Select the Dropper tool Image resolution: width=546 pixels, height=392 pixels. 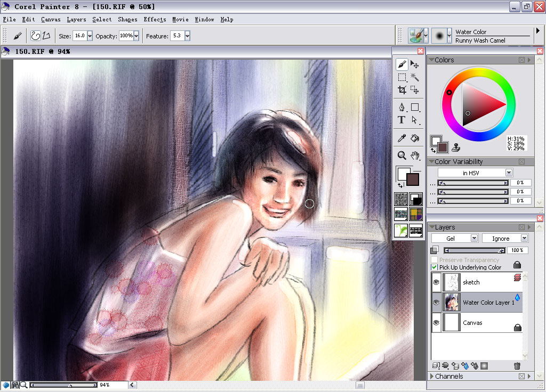tap(402, 138)
